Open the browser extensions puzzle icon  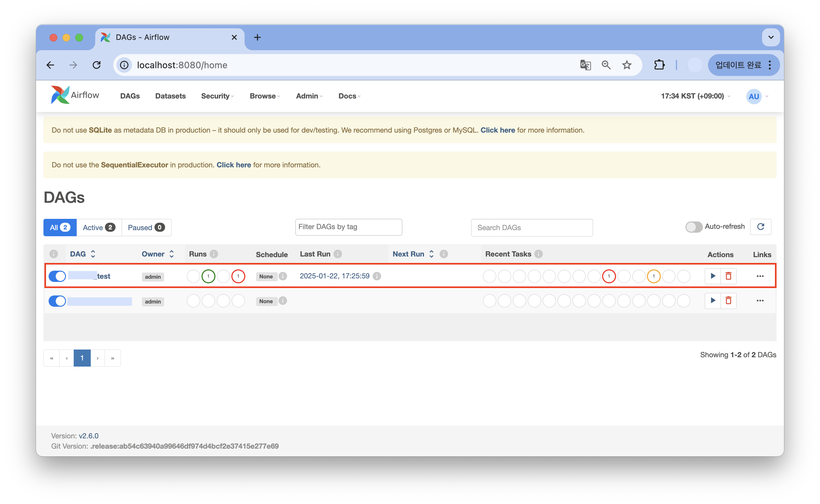659,65
